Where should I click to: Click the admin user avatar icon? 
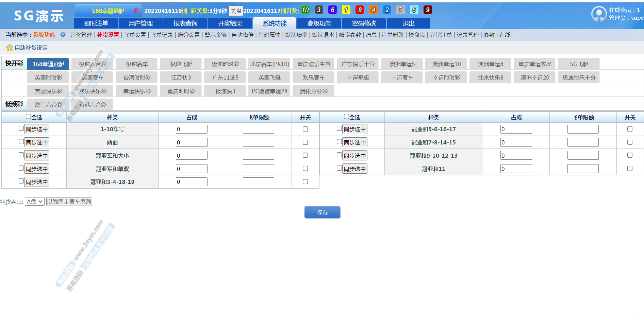599,14
